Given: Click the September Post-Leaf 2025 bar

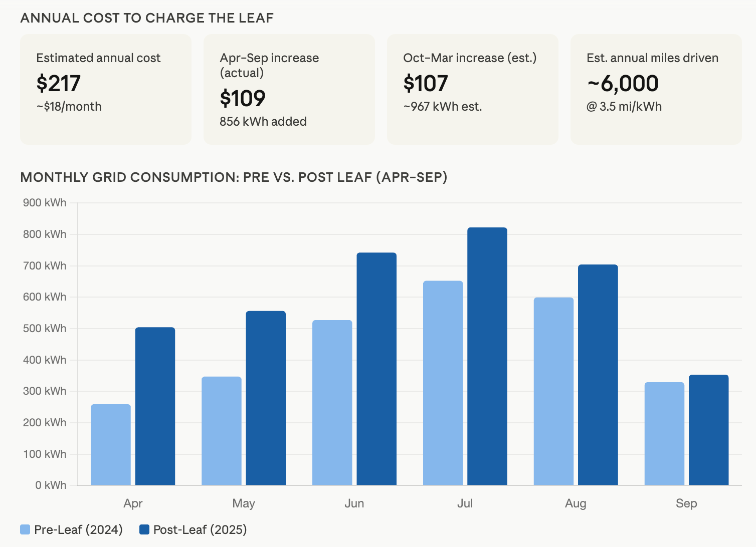Looking at the screenshot, I should click(x=708, y=430).
